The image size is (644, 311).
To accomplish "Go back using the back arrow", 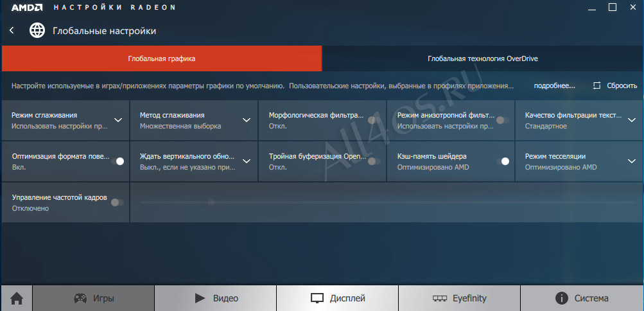I will (x=12, y=30).
